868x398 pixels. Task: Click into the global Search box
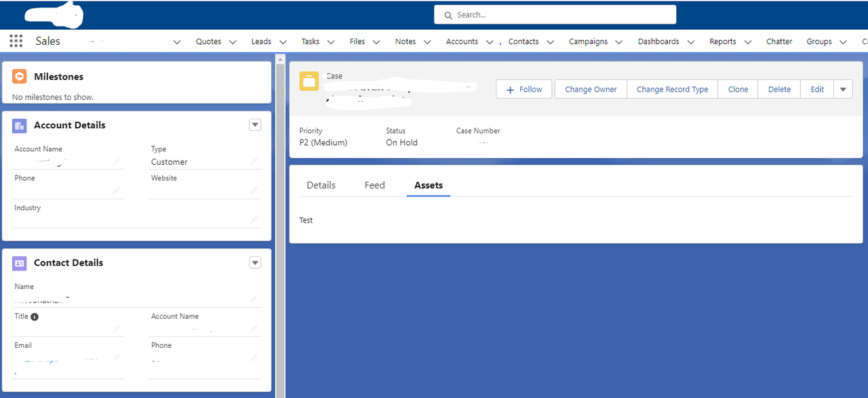555,14
